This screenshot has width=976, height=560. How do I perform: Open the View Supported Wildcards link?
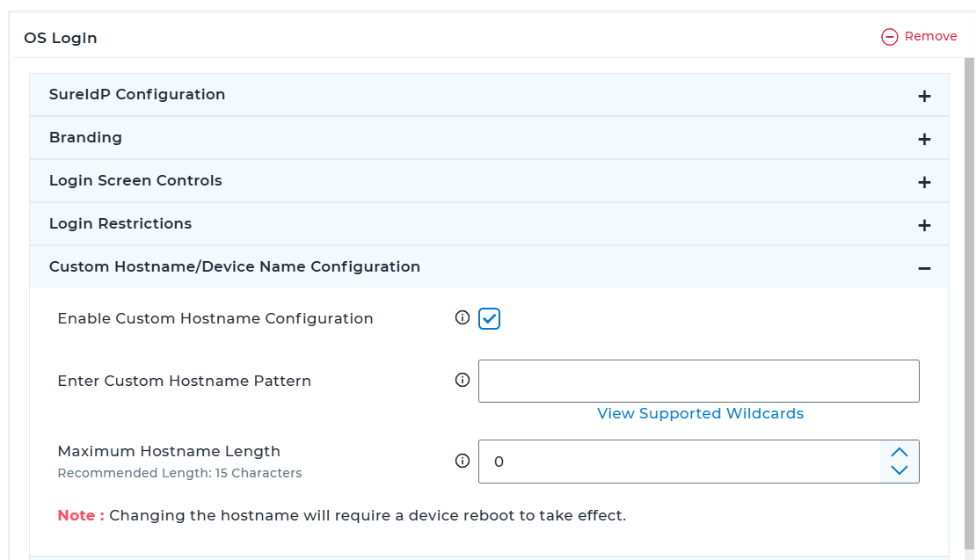[700, 413]
